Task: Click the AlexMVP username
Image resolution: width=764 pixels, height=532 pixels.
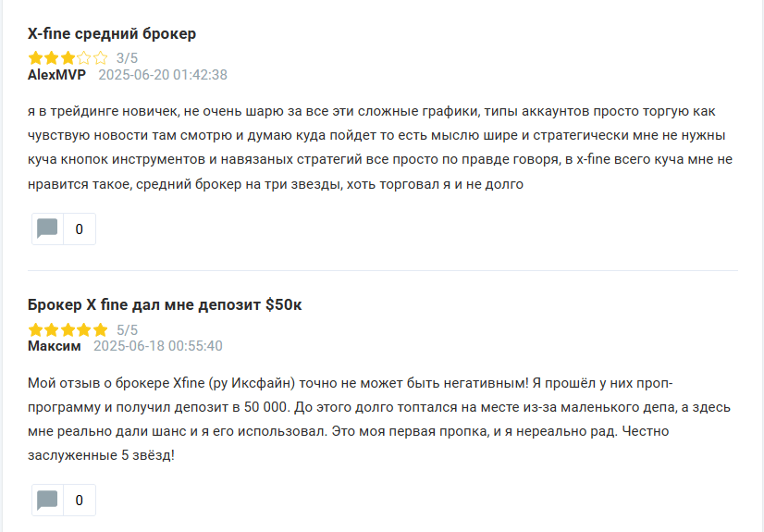Action: click(56, 75)
